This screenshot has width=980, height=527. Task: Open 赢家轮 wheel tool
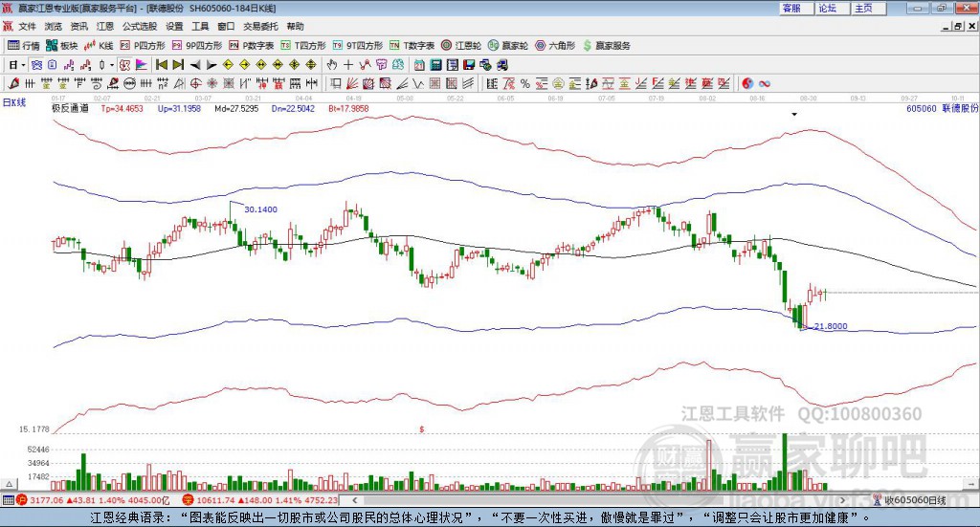coord(508,46)
